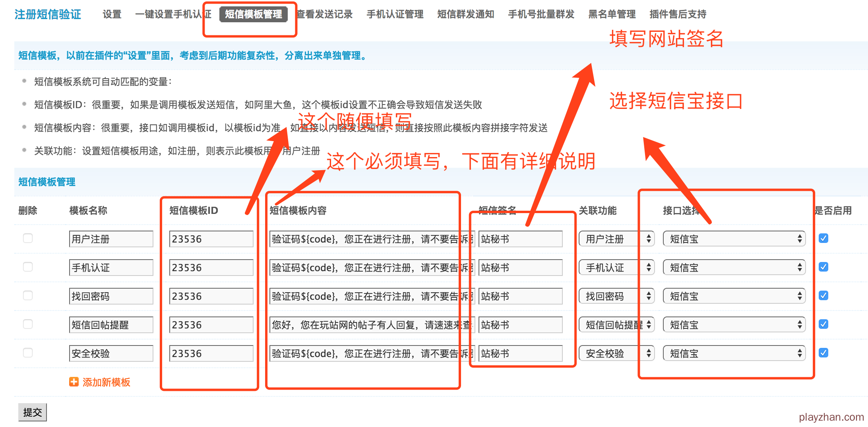Expand interface dropdown in 手机认证 row
The image size is (868, 427).
pyautogui.click(x=734, y=268)
